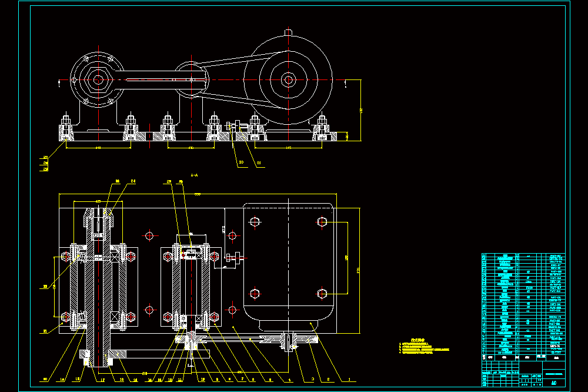Click part callout 31 below the top view
Viewport: 588px width, 392px height.
[259, 163]
